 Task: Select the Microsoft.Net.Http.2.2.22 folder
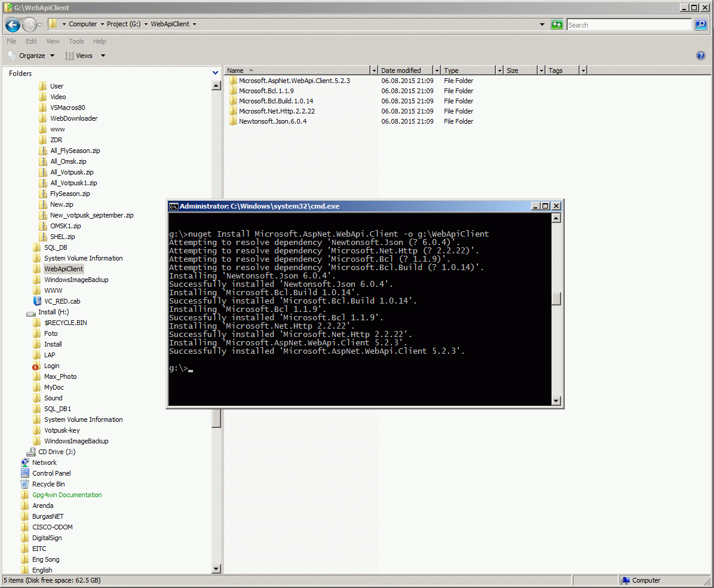click(x=277, y=111)
